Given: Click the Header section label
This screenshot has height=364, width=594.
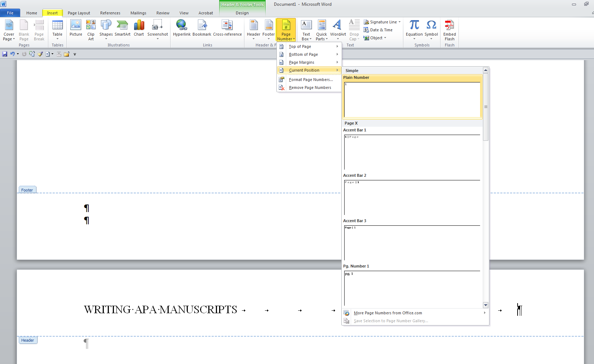Looking at the screenshot, I should coord(28,340).
